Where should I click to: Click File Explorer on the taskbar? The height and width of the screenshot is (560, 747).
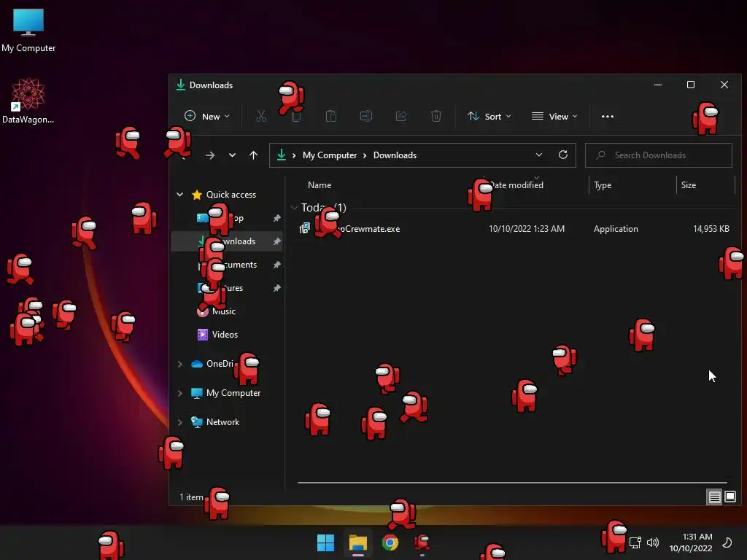[x=357, y=542]
